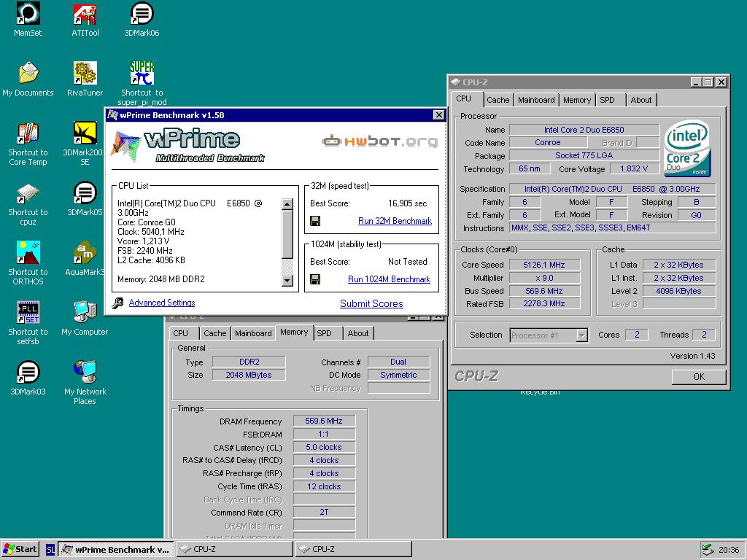Click the save icon for 1024M score
This screenshot has width=747, height=560.
point(315,279)
